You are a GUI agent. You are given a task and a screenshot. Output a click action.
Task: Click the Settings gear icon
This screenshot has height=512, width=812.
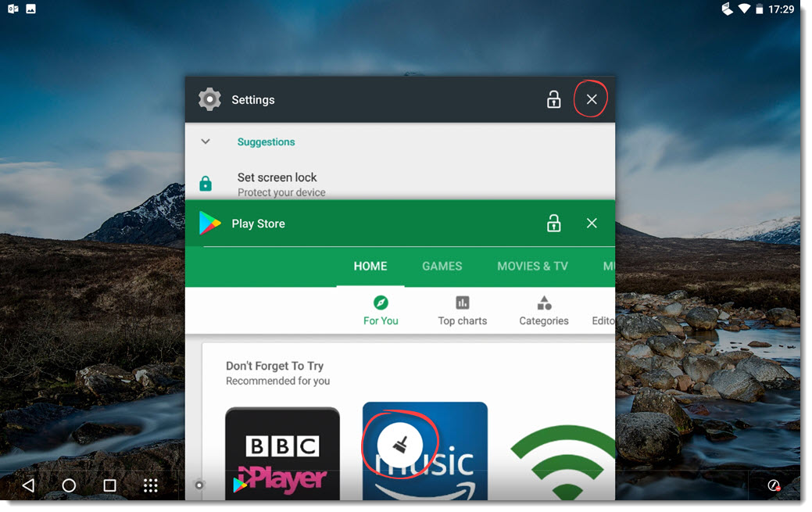[x=209, y=99]
